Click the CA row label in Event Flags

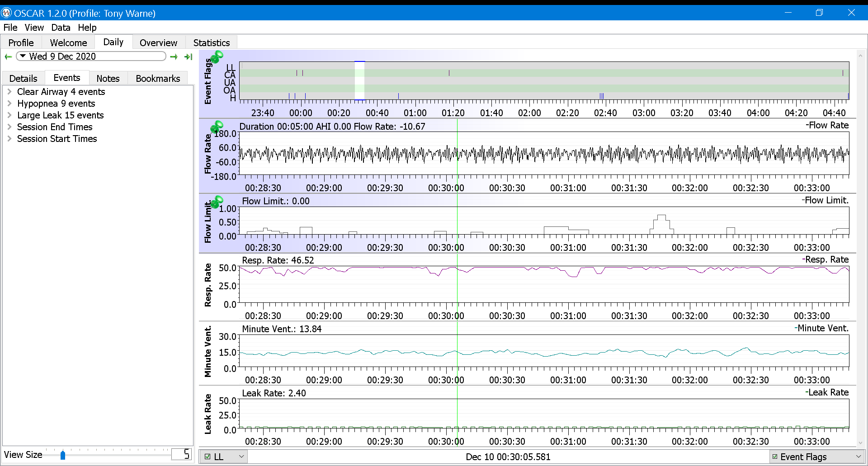(x=230, y=75)
